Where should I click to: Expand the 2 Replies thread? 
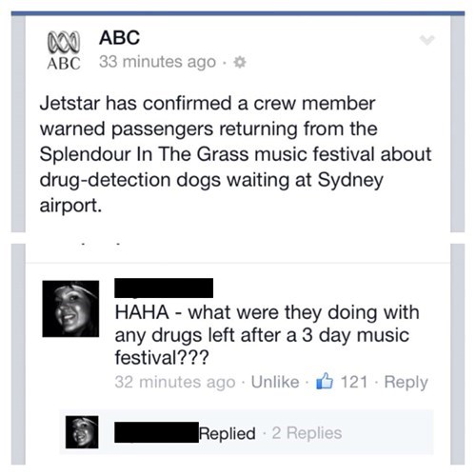(x=307, y=433)
